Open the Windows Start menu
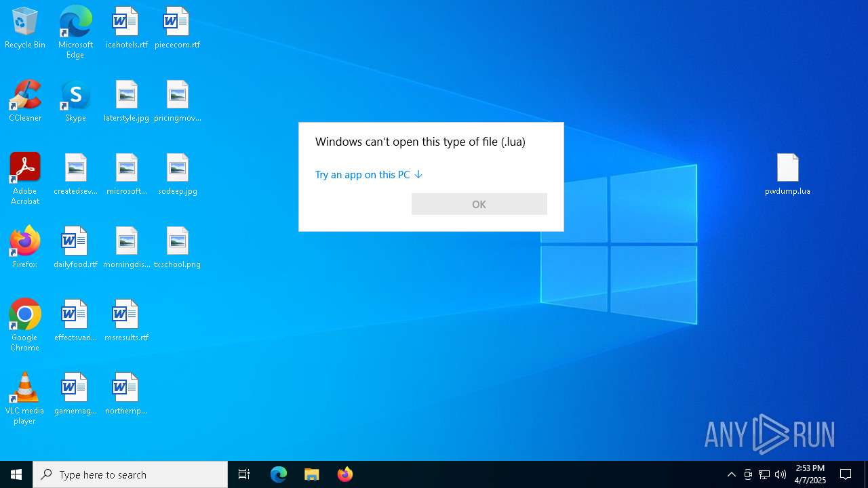The height and width of the screenshot is (488, 868). [x=16, y=474]
